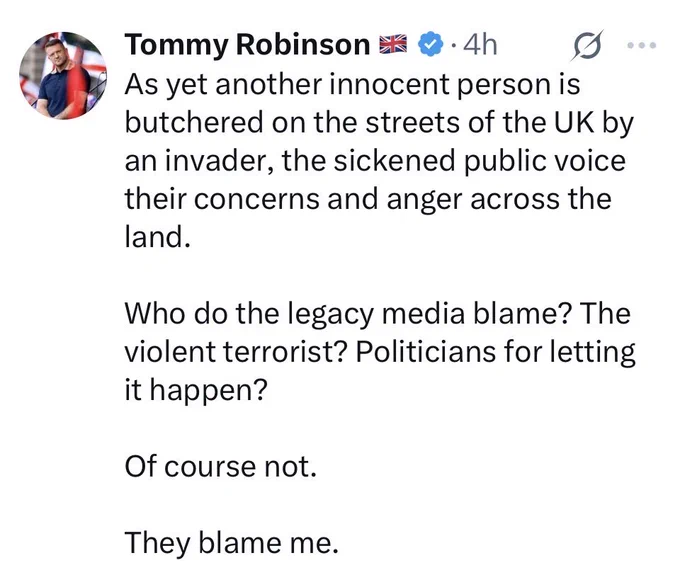The height and width of the screenshot is (570, 680).
Task: Click the blue verified checkmark badge
Action: [x=431, y=44]
